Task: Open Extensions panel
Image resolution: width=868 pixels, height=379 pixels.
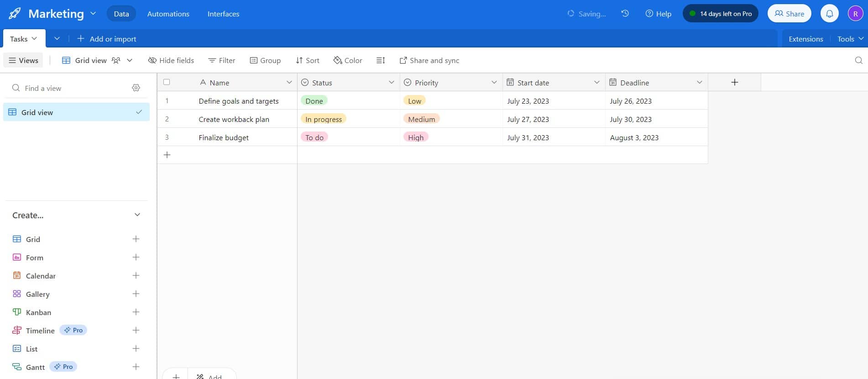Action: (805, 39)
